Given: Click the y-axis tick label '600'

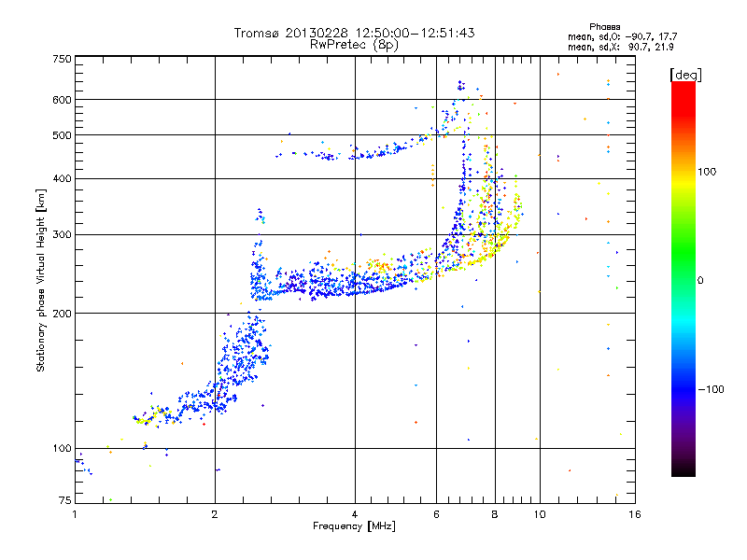Looking at the screenshot, I should coord(62,100).
